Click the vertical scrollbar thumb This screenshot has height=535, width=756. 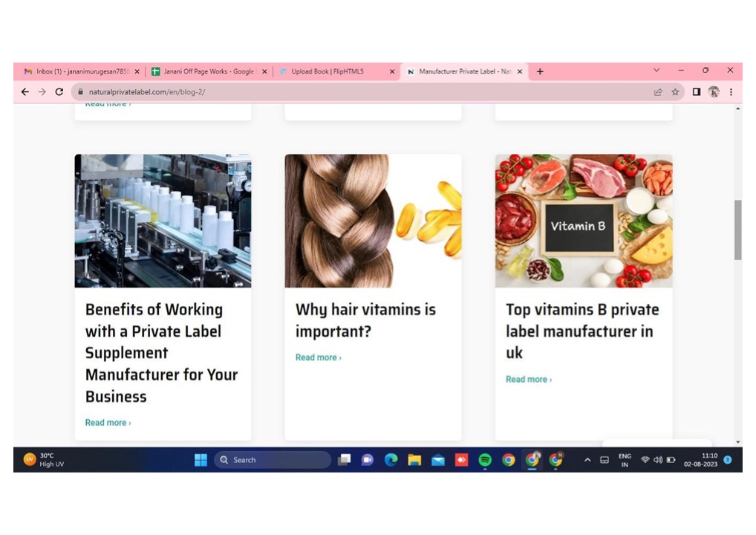point(737,230)
